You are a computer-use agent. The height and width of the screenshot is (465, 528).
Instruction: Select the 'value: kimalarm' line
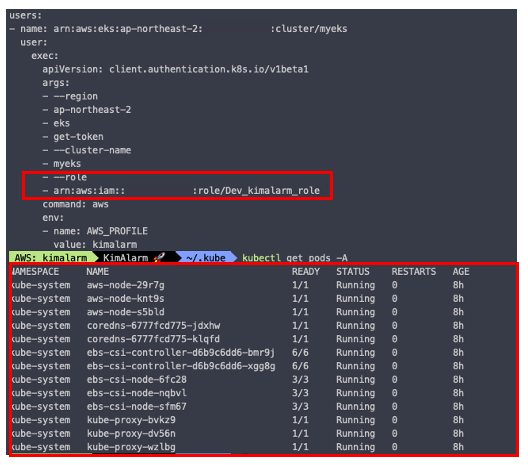[x=95, y=244]
